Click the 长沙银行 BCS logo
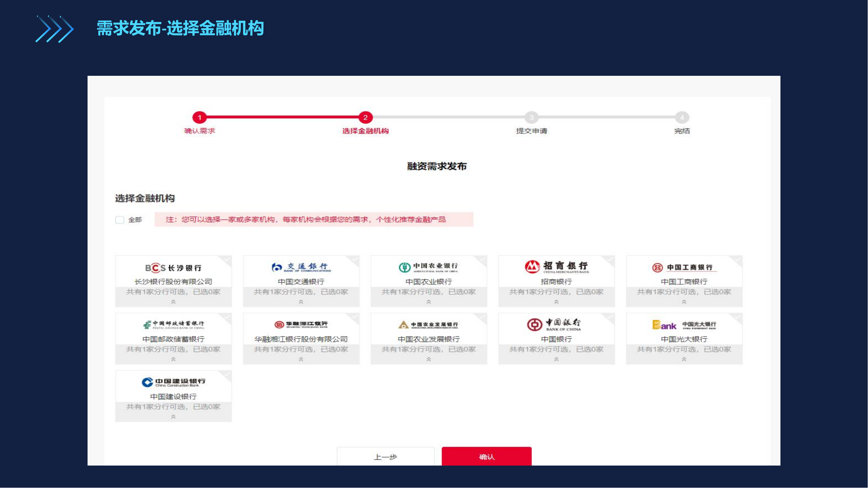Viewport: 868px width, 488px height. [173, 268]
